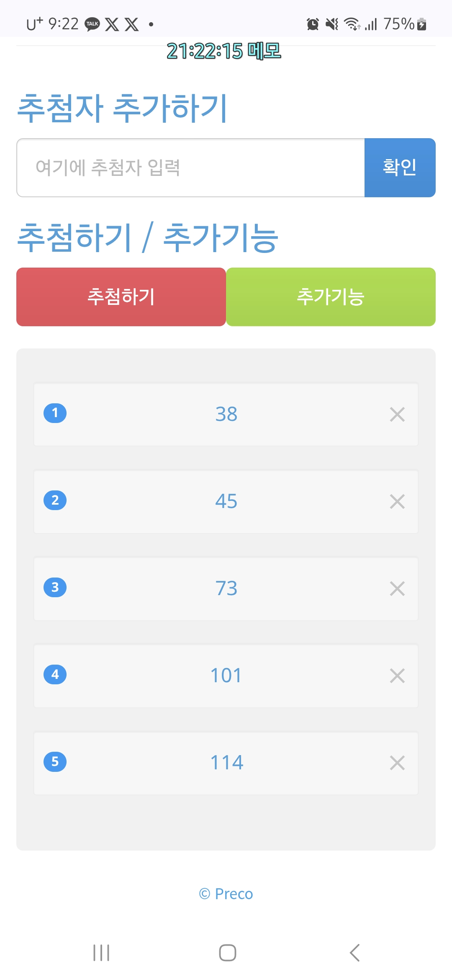Remove entry 114 using its X icon
452x980 pixels.
coord(397,763)
